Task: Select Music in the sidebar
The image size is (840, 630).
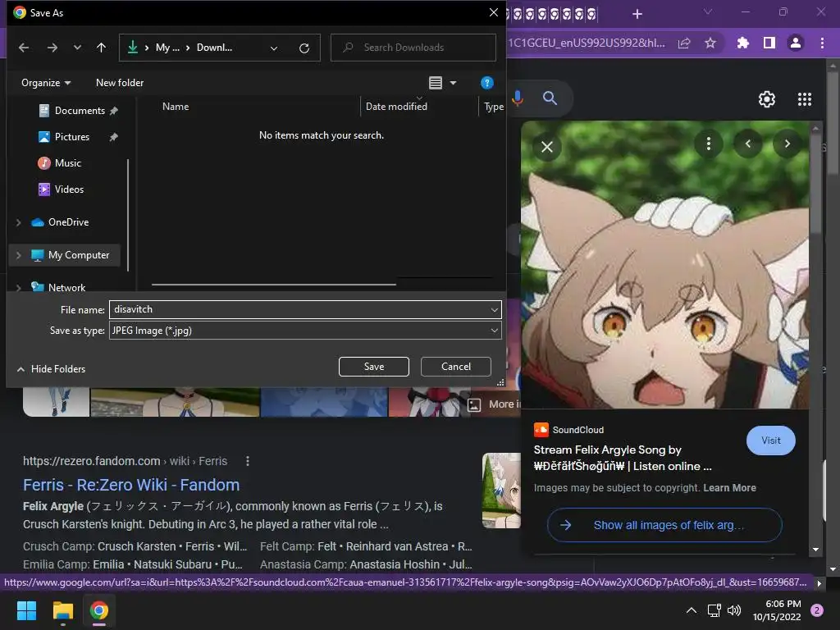Action: [x=59, y=163]
